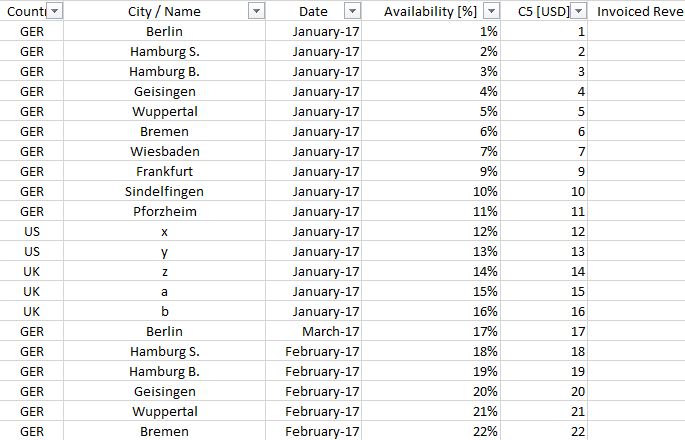The image size is (685, 440).
Task: Click the City / Name header cell
Action: [164, 11]
